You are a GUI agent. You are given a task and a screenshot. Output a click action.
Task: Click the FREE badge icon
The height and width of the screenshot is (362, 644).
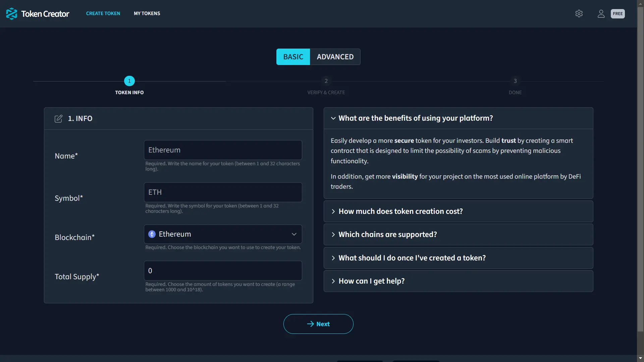click(x=618, y=13)
